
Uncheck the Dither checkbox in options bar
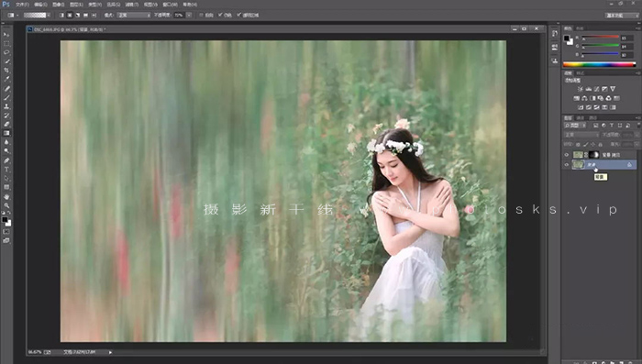[x=220, y=16]
